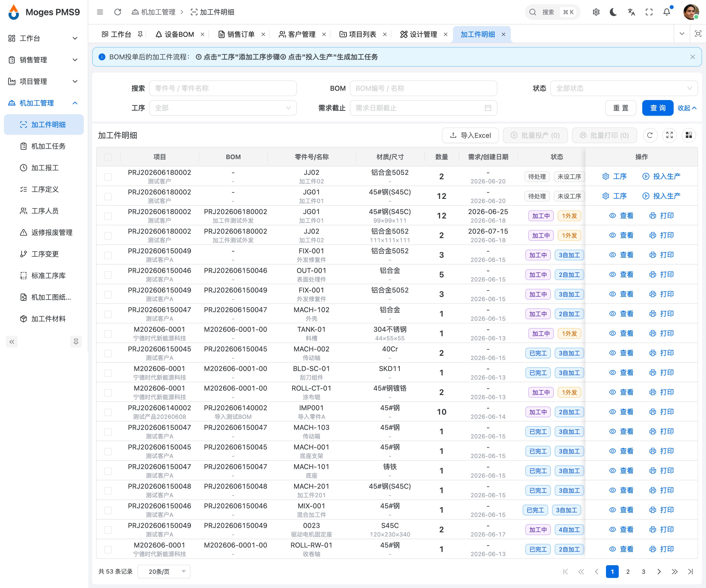Check the row for part JJ02 待处理
This screenshot has width=706, height=588.
coord(108,177)
